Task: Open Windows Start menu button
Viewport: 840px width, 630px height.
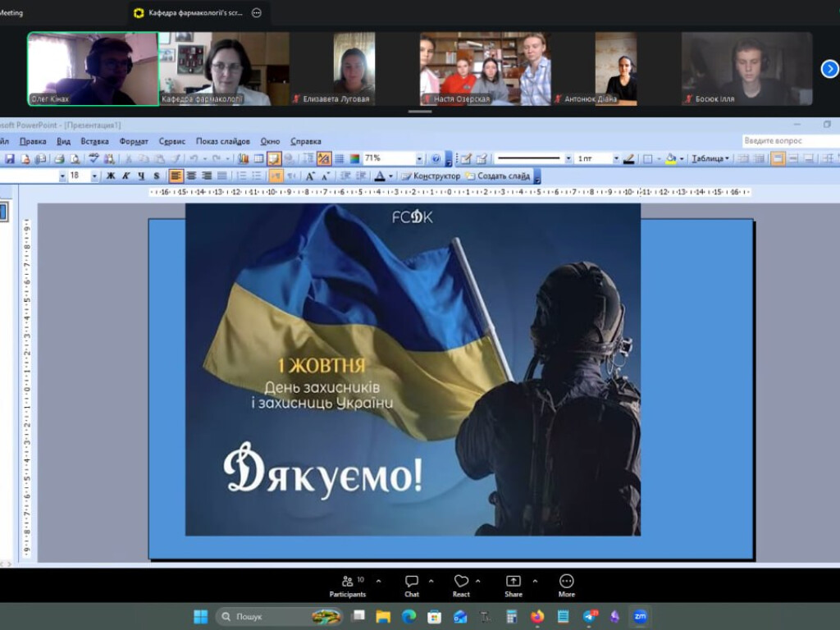Action: tap(200, 617)
